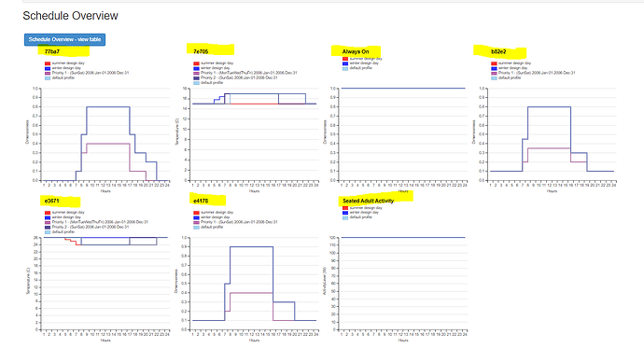
Task: Click 'default profile' label in b82e2 legend
Action: point(510,77)
